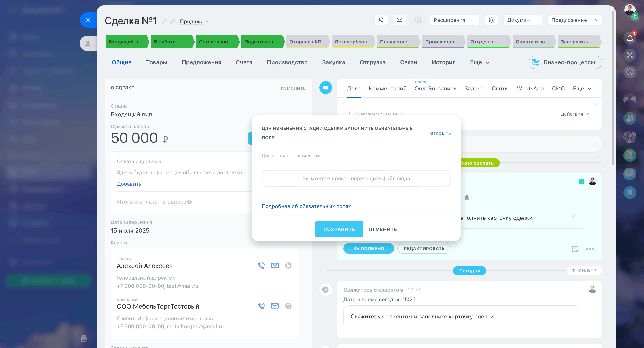This screenshot has height=348, width=644.
Task: Open settings gear icon in deal header
Action: click(x=491, y=20)
